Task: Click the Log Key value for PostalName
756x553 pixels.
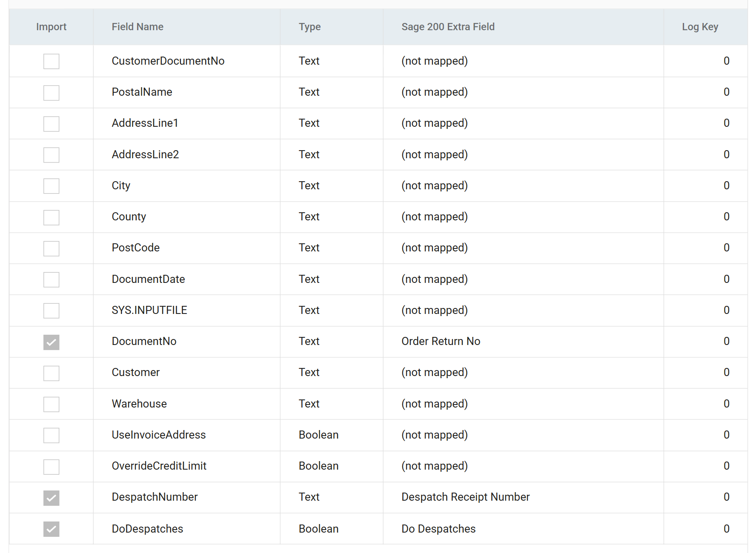Action: coord(726,92)
